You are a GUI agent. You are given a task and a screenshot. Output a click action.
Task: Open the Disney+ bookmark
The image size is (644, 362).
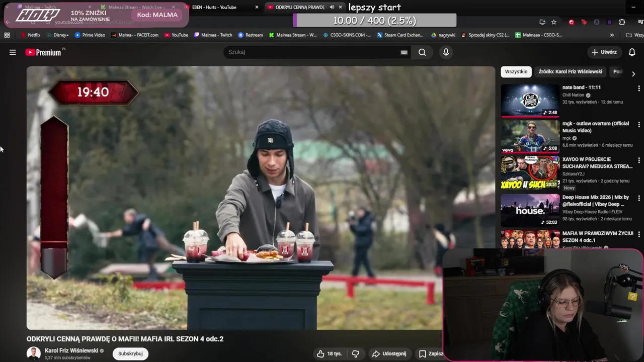point(57,35)
